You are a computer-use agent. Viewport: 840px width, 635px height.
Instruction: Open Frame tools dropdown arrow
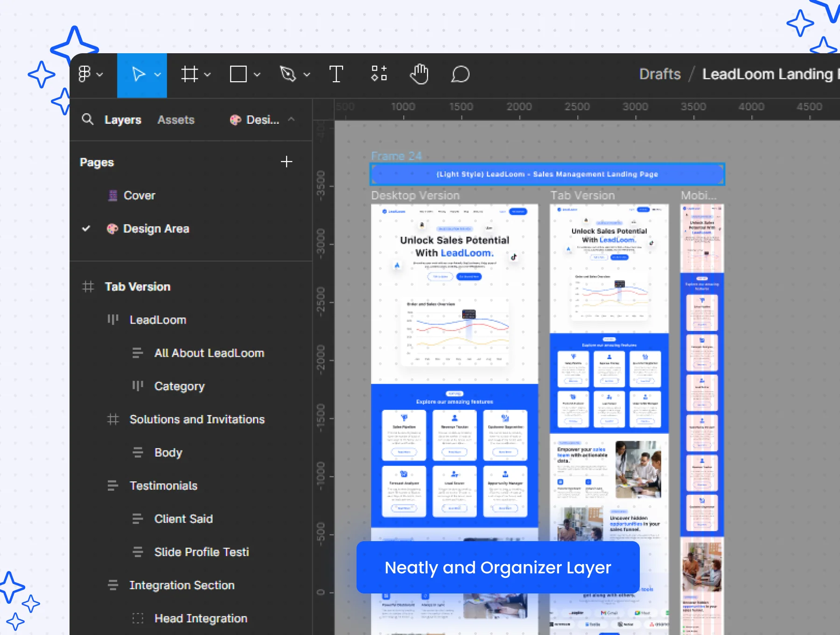pos(207,74)
